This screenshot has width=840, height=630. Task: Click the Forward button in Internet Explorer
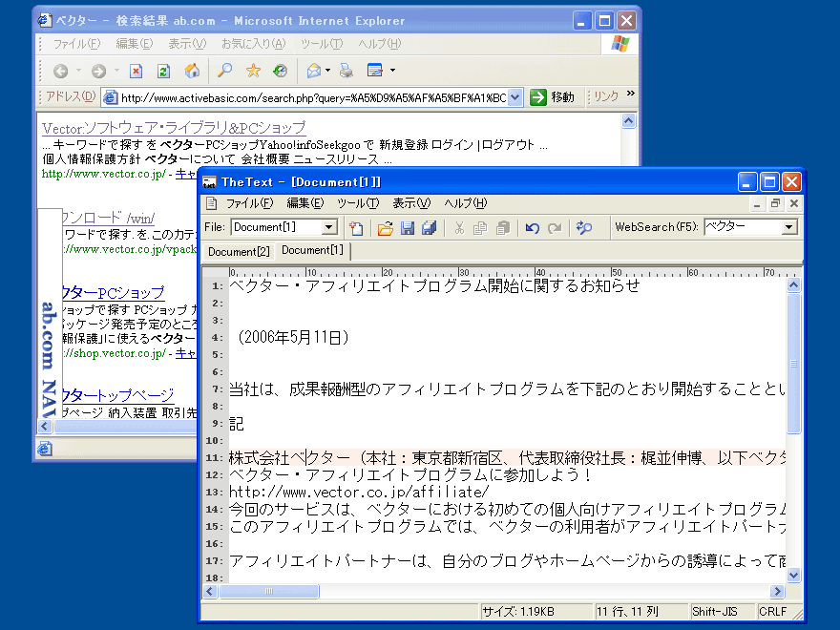(98, 71)
